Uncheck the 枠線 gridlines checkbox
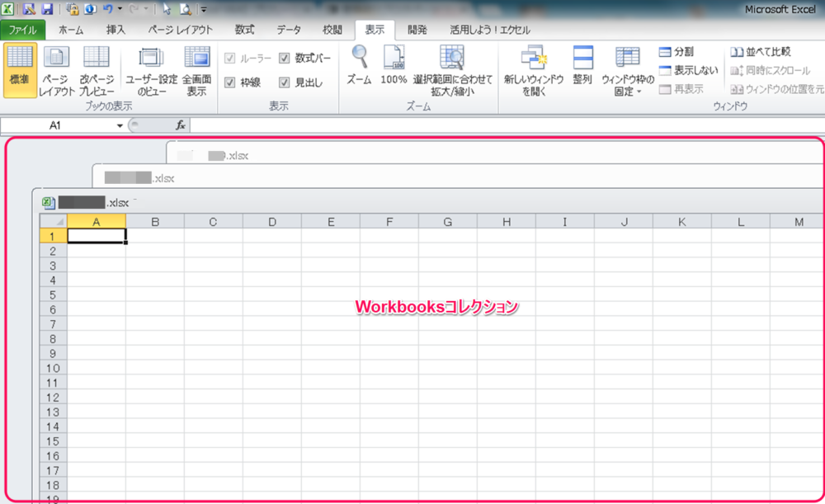The width and height of the screenshot is (825, 504). (x=230, y=82)
